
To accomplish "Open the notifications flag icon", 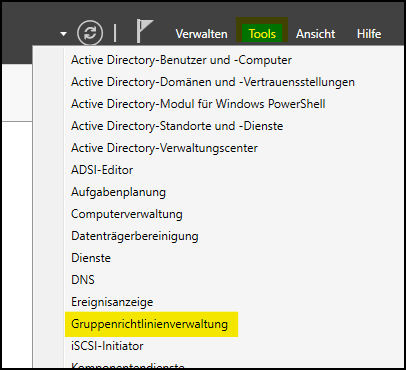I will coord(145,31).
